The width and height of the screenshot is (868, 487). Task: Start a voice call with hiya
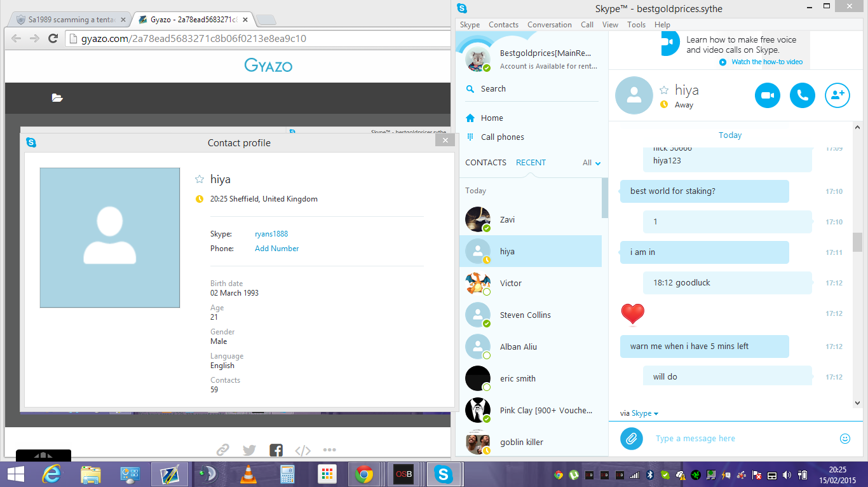[802, 95]
